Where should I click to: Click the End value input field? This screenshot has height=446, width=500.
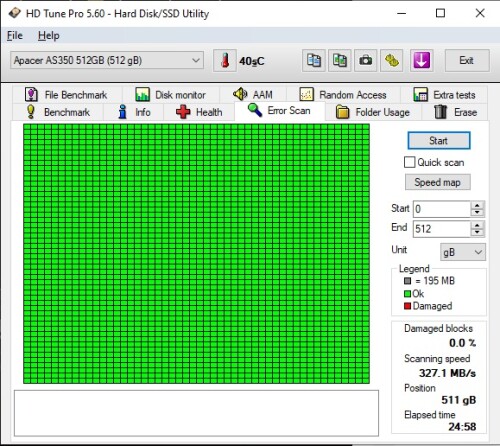click(442, 229)
